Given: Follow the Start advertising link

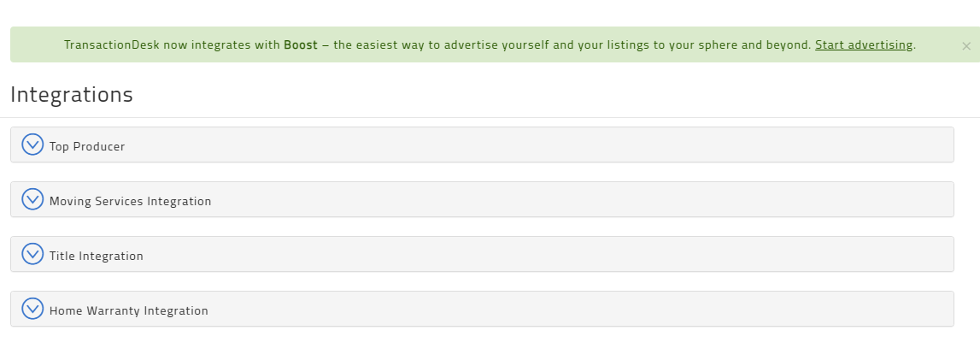Looking at the screenshot, I should tap(864, 44).
